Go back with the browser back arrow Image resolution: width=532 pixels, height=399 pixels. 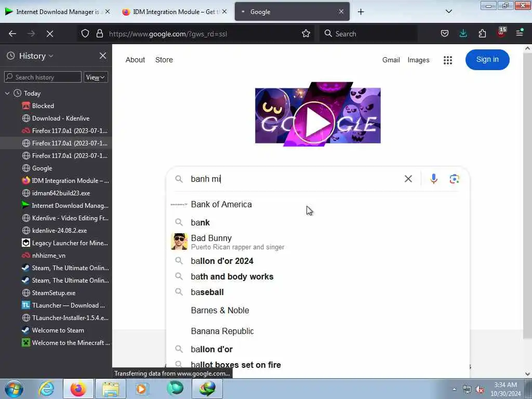click(x=12, y=34)
